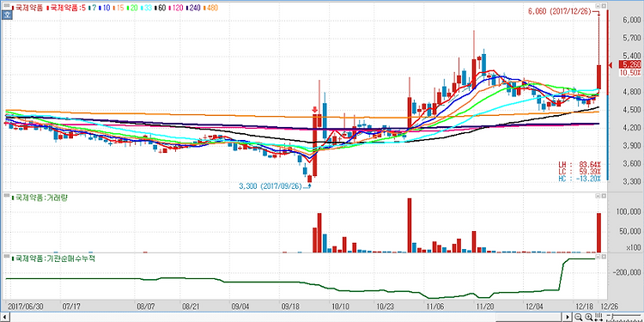Click the 10/23 date on the time axis
This screenshot has width=644, height=322.
click(386, 306)
